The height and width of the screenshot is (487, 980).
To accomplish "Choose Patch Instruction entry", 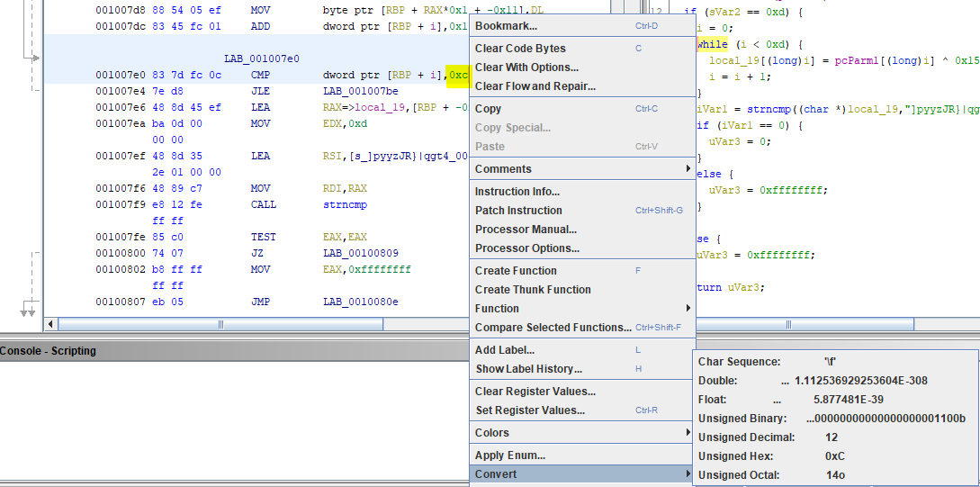I will click(582, 210).
